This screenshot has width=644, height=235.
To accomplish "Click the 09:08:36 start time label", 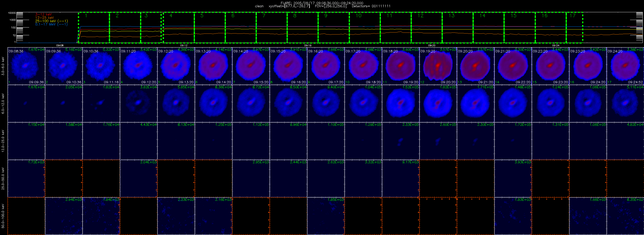I will pos(16,51).
